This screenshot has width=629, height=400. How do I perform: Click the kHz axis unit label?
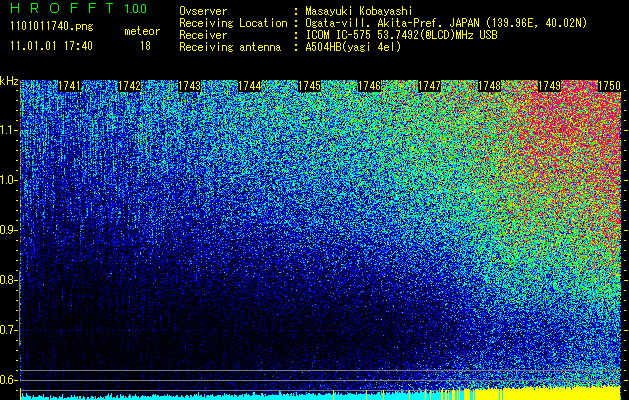pyautogui.click(x=9, y=81)
